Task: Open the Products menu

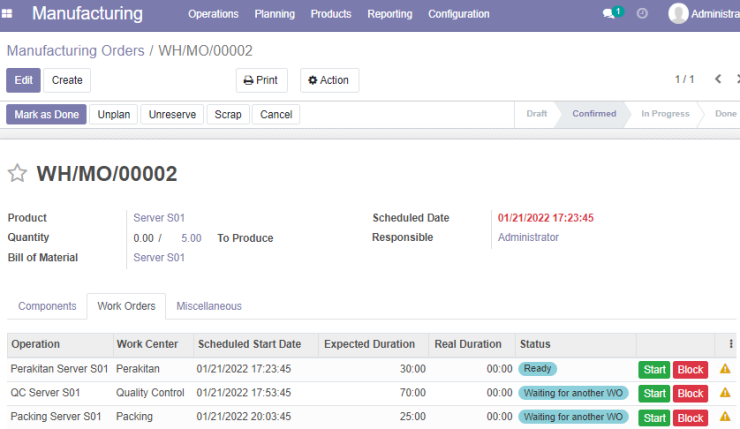Action: coord(331,14)
